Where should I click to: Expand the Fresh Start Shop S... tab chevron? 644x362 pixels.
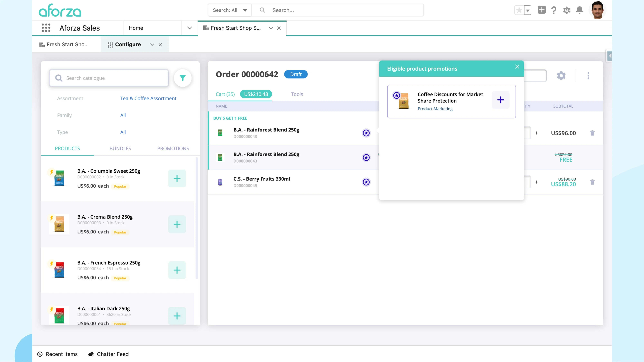coord(271,28)
